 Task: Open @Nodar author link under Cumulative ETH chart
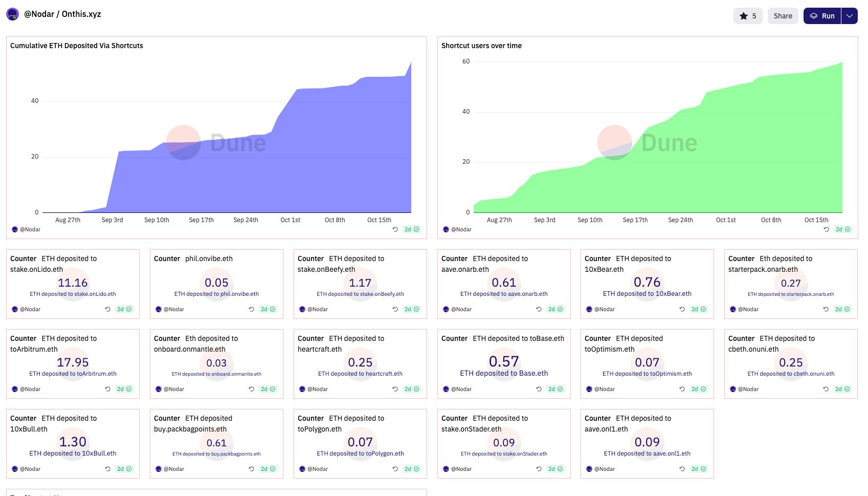[30, 229]
